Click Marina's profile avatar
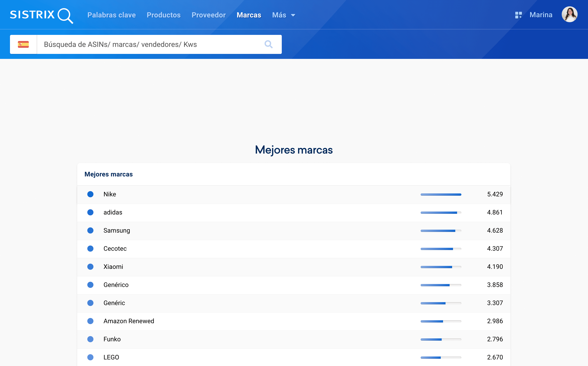The image size is (588, 366). click(x=569, y=14)
